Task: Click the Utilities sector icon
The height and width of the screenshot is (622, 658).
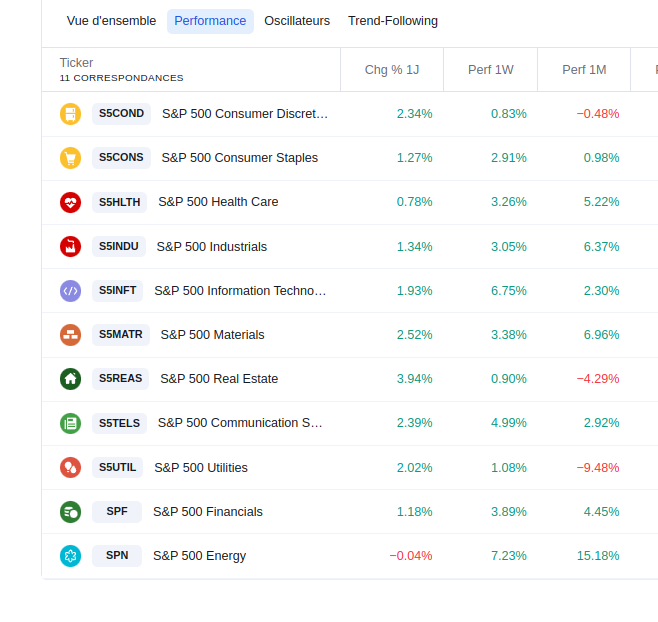Action: click(70, 467)
